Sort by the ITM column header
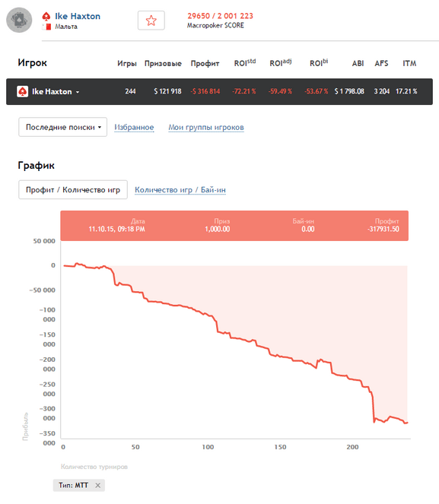 click(x=409, y=63)
